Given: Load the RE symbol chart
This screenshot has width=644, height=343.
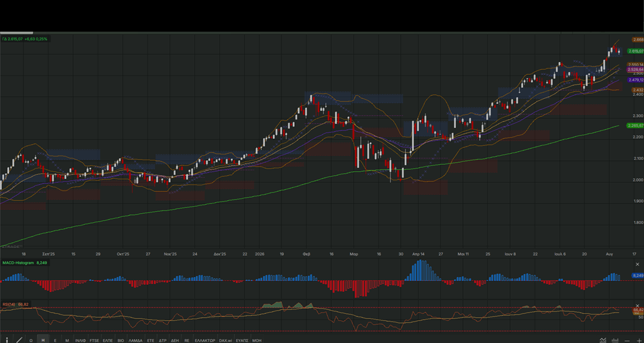Looking at the screenshot, I should click(187, 340).
